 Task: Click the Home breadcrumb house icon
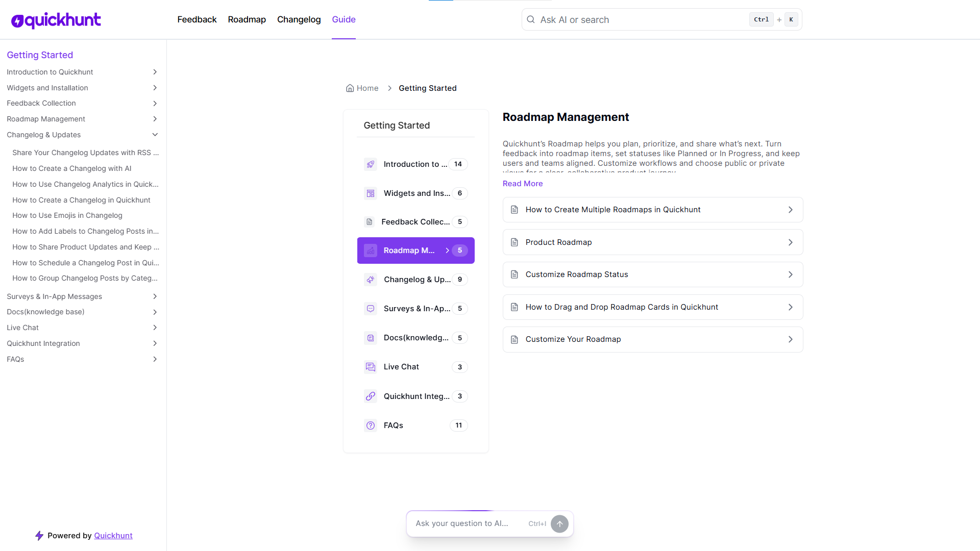(350, 88)
